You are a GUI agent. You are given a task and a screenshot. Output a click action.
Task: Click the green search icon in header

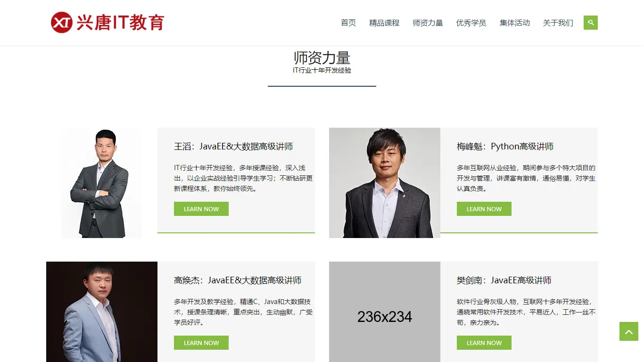590,23
